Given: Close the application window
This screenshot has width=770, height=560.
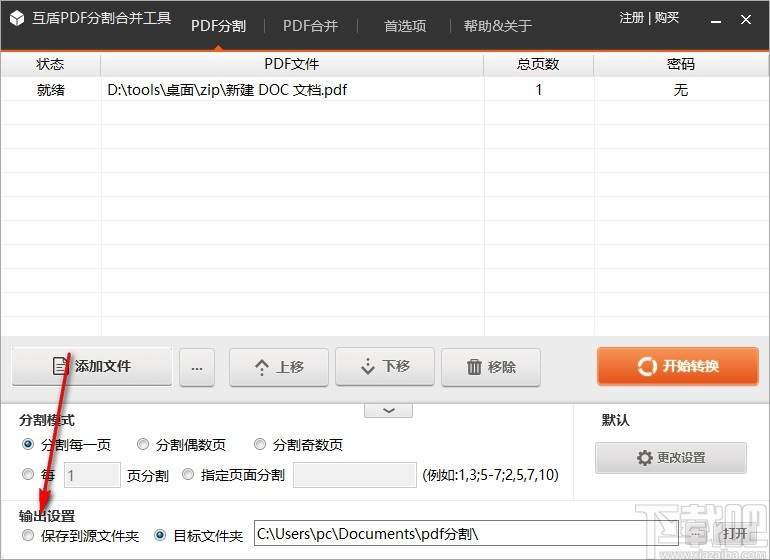Looking at the screenshot, I should point(745,20).
